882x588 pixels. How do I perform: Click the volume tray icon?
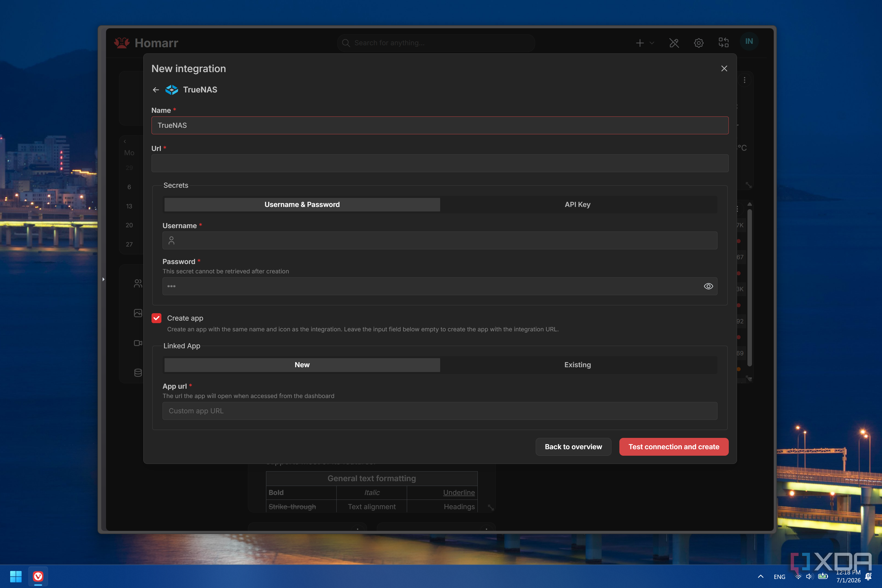pos(810,577)
